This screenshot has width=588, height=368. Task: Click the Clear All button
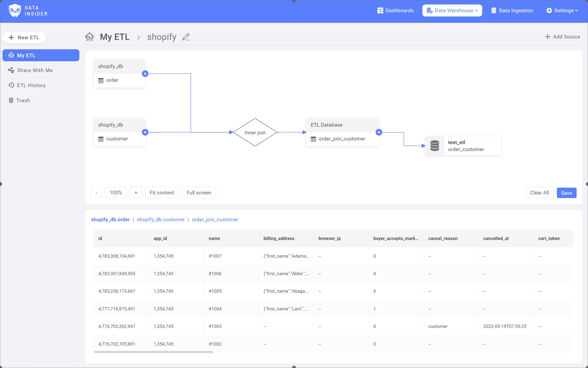coord(539,193)
